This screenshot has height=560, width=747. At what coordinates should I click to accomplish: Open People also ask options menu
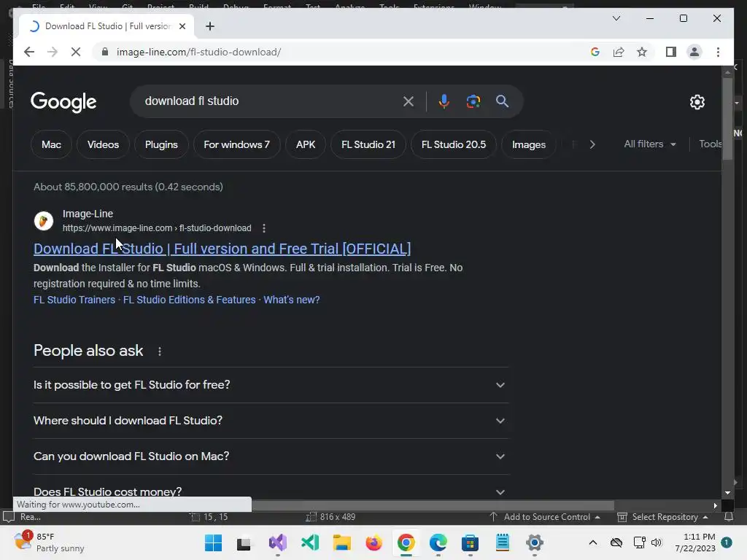click(x=160, y=351)
